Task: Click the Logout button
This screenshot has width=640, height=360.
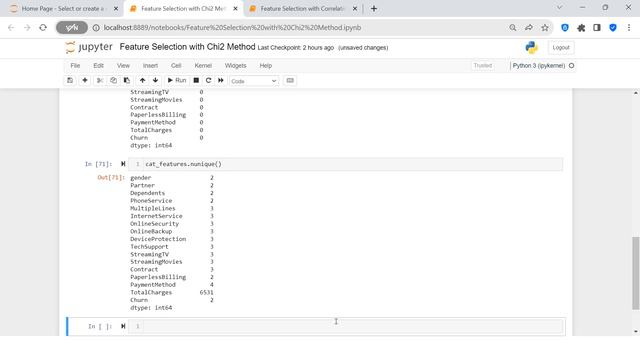Action: point(561,48)
